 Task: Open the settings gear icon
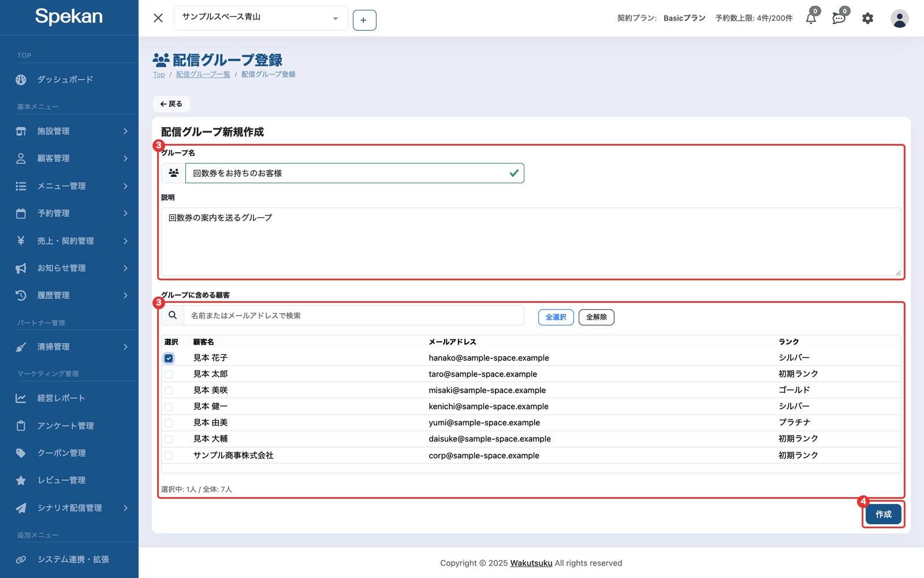(x=867, y=18)
